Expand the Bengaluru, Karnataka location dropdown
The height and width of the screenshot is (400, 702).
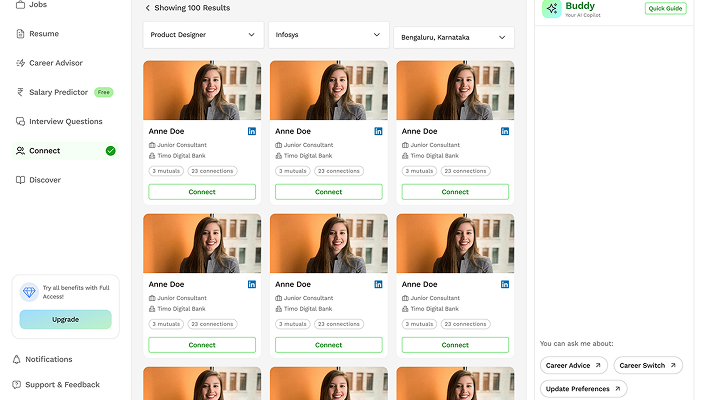454,37
